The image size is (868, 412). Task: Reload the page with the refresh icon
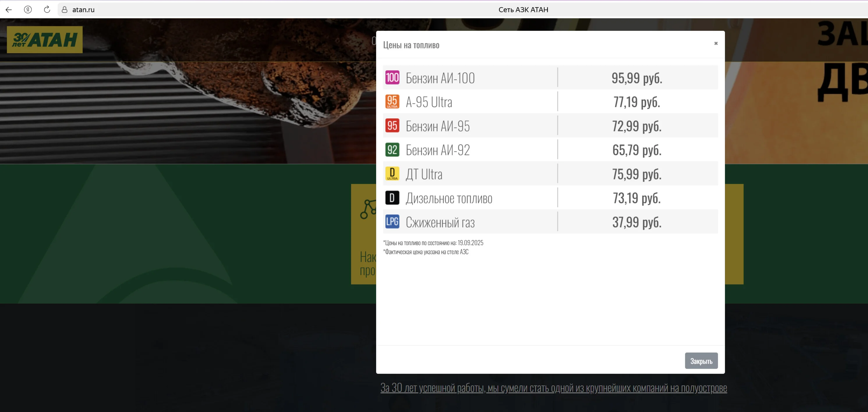click(x=47, y=10)
